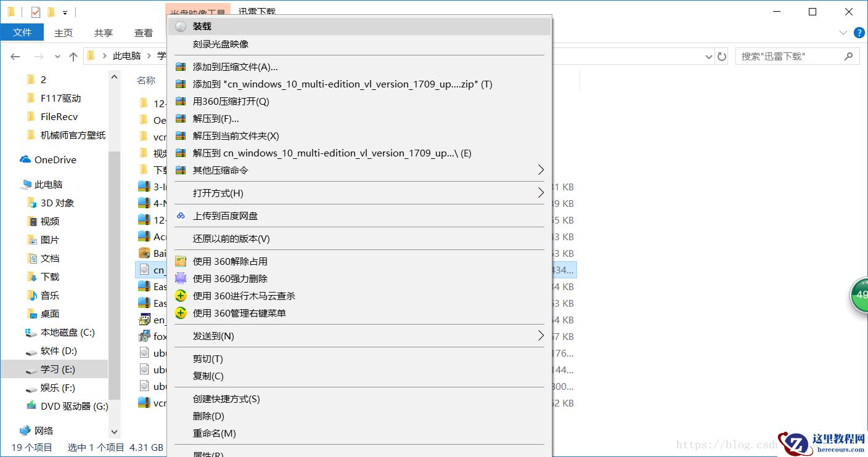Screen dimensions: 868x457
Task: Click the 装载 (Mount) disc icon
Action: [x=181, y=26]
